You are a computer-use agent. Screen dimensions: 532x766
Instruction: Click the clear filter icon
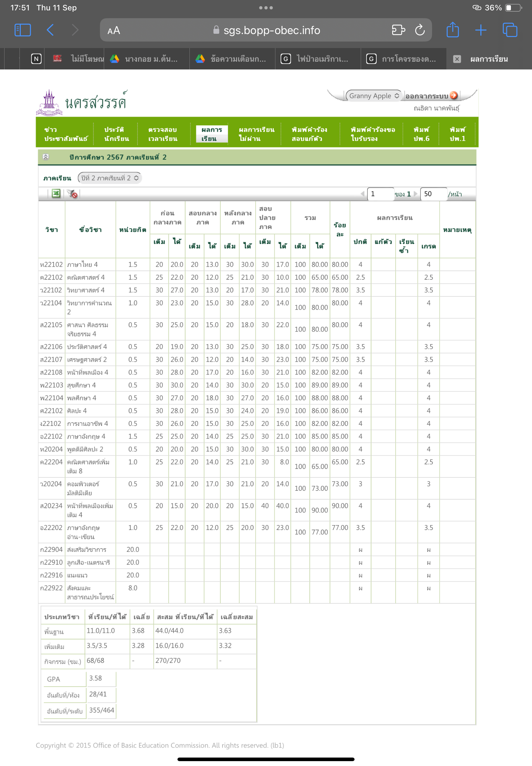point(72,194)
